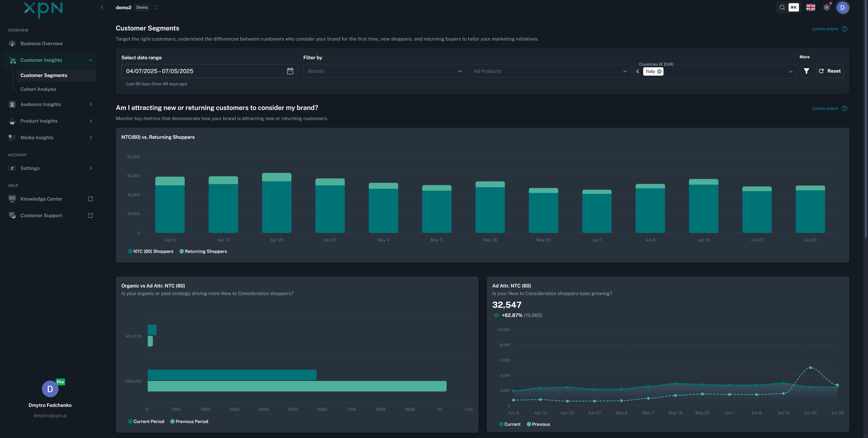The width and height of the screenshot is (868, 438).
Task: Go to Business Overview
Action: pyautogui.click(x=41, y=44)
